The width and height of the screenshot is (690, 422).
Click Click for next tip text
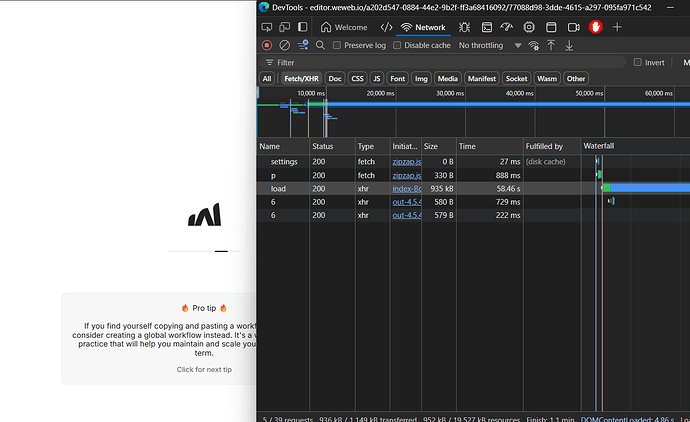pos(204,370)
